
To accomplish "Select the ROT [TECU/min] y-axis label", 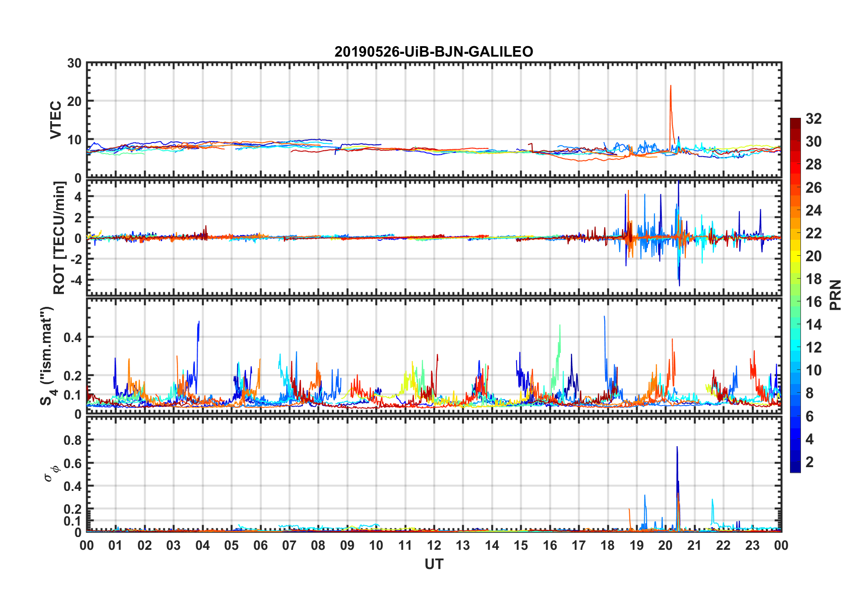I will [59, 238].
